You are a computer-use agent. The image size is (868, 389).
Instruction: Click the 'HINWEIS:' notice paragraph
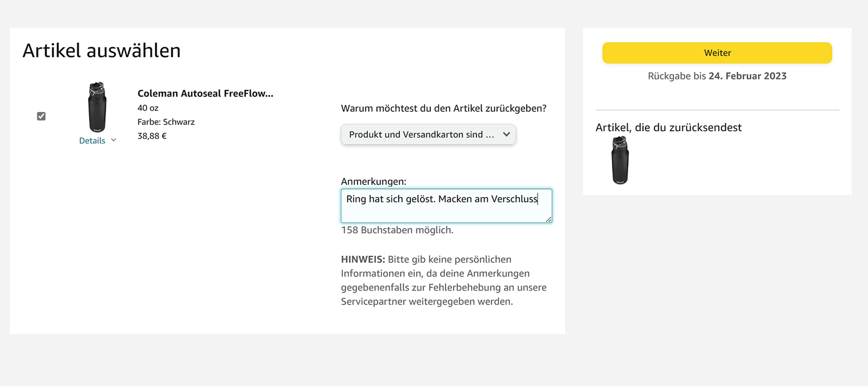[x=444, y=280]
